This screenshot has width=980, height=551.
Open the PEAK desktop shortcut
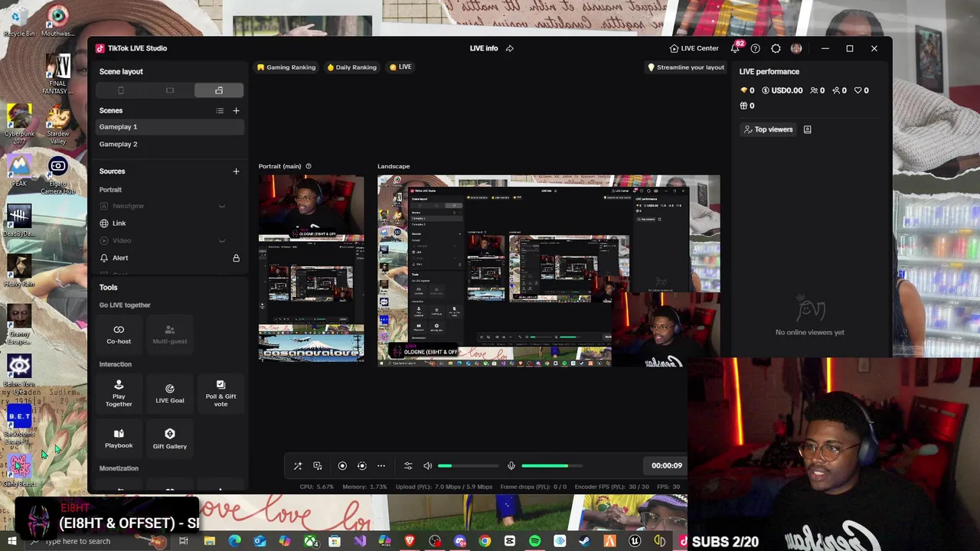[x=19, y=170]
